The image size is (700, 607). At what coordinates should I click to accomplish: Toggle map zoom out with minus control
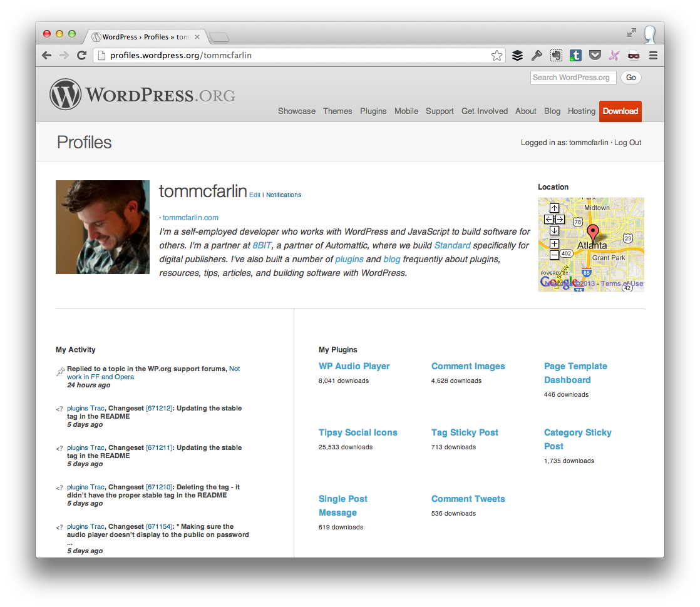(554, 255)
